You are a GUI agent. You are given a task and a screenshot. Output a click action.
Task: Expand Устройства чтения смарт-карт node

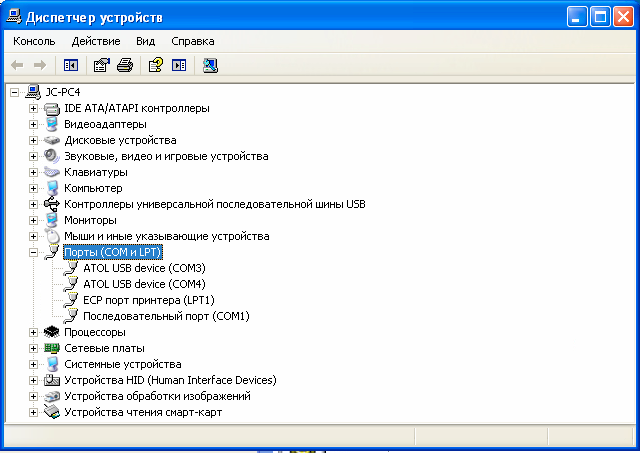[33, 412]
